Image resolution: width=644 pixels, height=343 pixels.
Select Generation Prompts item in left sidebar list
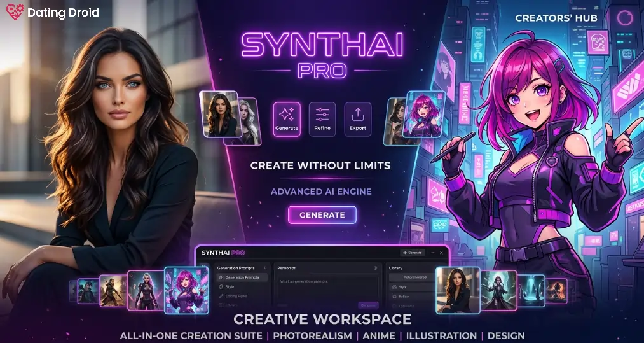242,277
